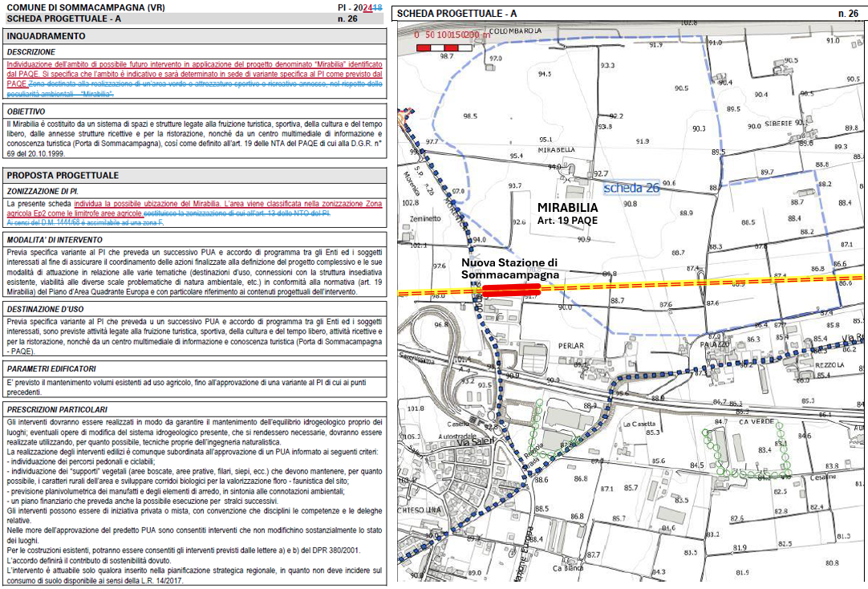Click the "98.5" elevation value on the map
868x589 pixels.
470,116
